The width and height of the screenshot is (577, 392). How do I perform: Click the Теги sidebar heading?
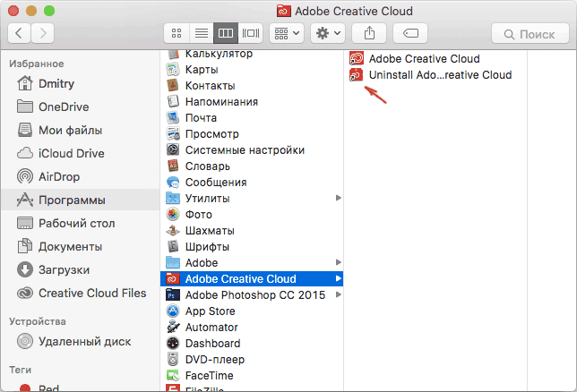click(x=21, y=370)
